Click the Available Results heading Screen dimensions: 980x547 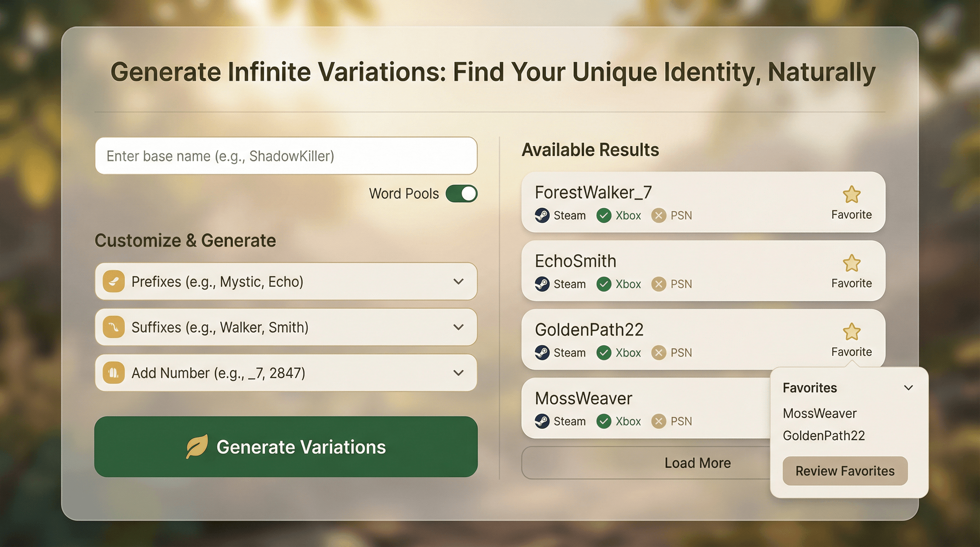point(590,150)
